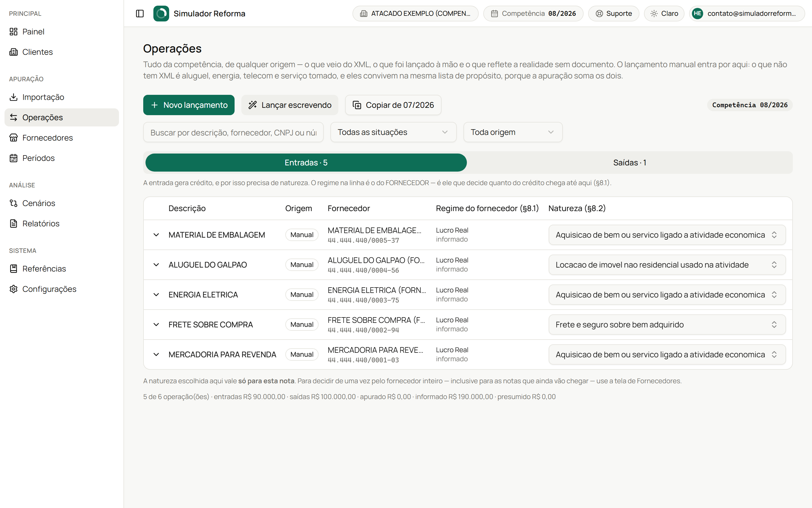Open Configurações in the sidebar

pos(62,289)
